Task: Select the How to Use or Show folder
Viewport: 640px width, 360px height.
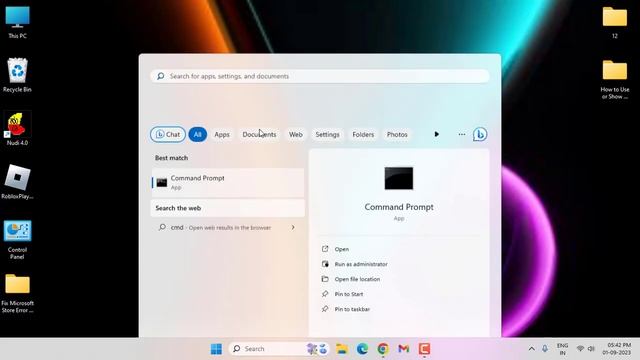Action: 615,80
